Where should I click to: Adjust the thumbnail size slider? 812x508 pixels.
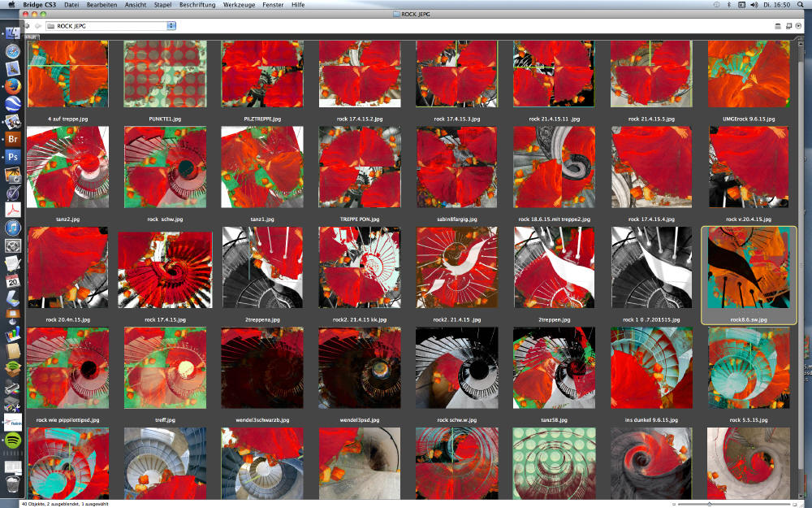tap(710, 504)
